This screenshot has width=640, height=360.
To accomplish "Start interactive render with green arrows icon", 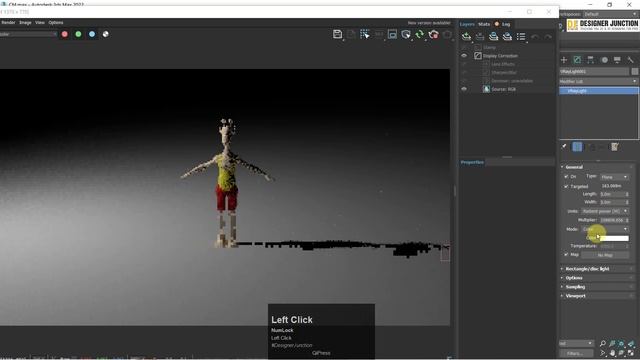I will pyautogui.click(x=420, y=34).
